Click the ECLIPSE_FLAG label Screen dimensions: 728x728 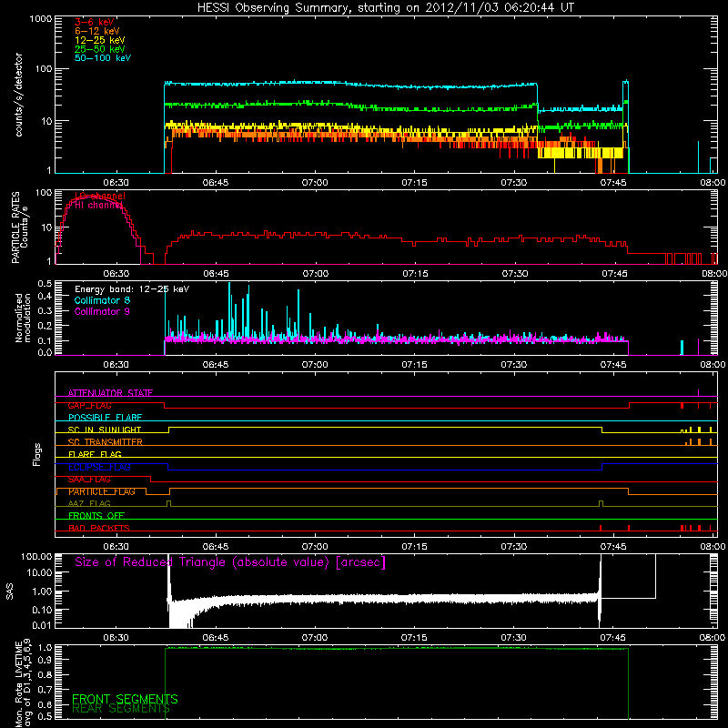[99, 467]
